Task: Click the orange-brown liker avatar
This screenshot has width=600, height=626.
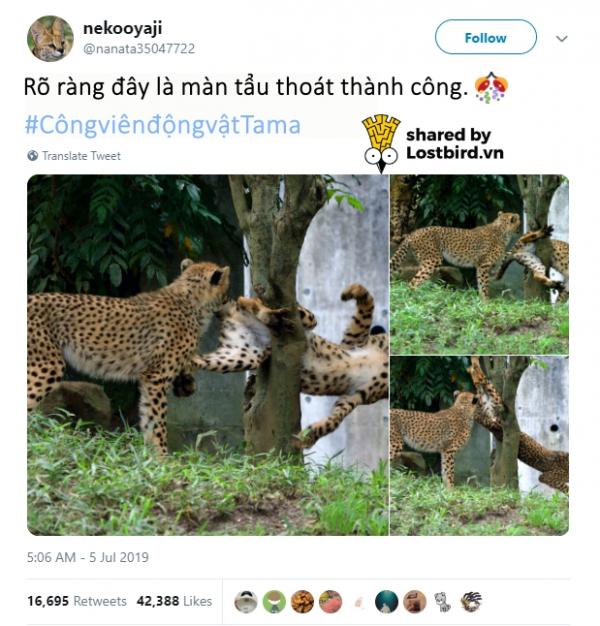Action: click(x=302, y=602)
